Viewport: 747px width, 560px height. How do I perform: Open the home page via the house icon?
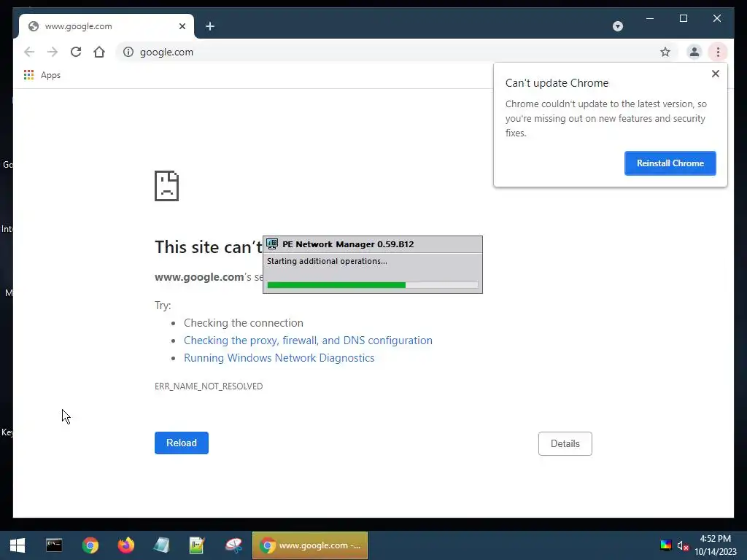(x=99, y=52)
